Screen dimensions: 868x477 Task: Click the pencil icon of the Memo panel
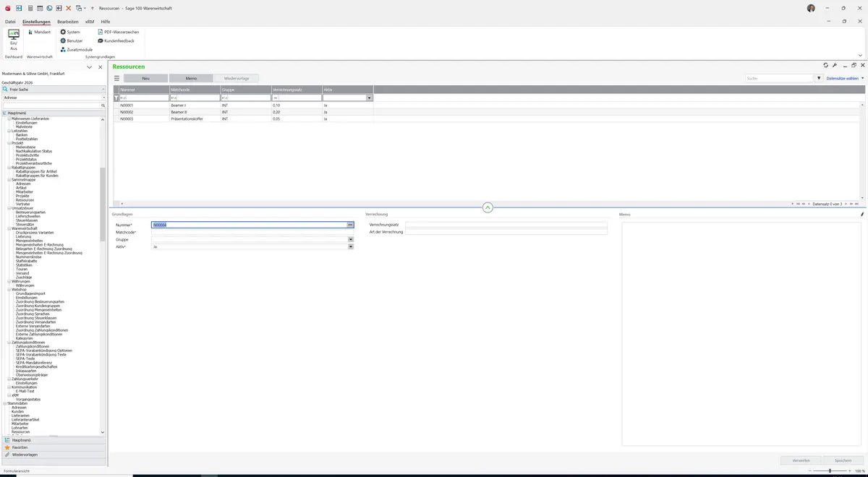[x=861, y=215]
